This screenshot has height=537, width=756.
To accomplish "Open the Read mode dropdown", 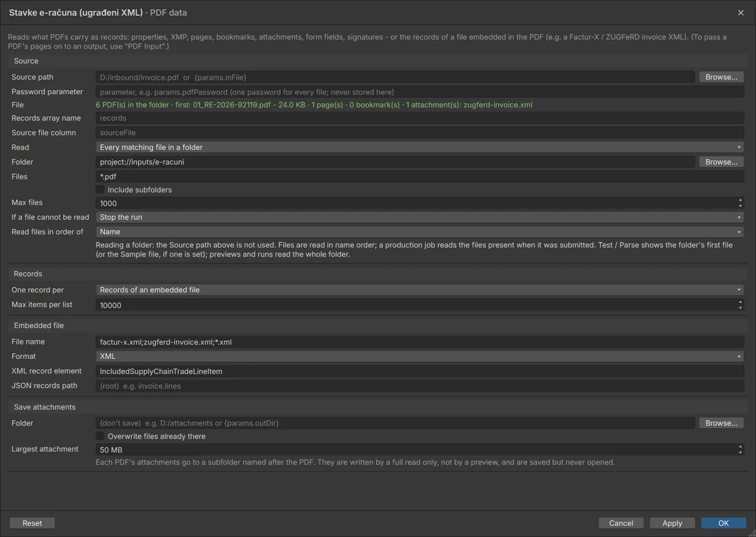I will coord(419,147).
